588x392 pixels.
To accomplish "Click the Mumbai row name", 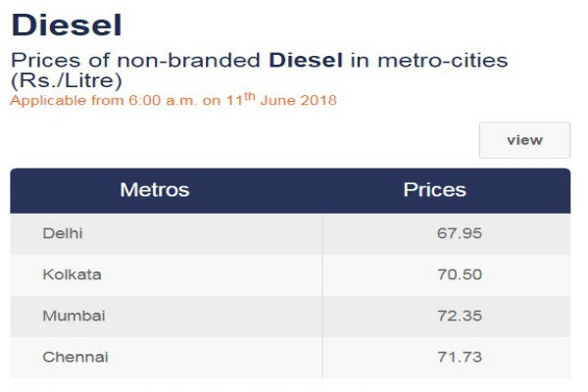I will click(73, 316).
